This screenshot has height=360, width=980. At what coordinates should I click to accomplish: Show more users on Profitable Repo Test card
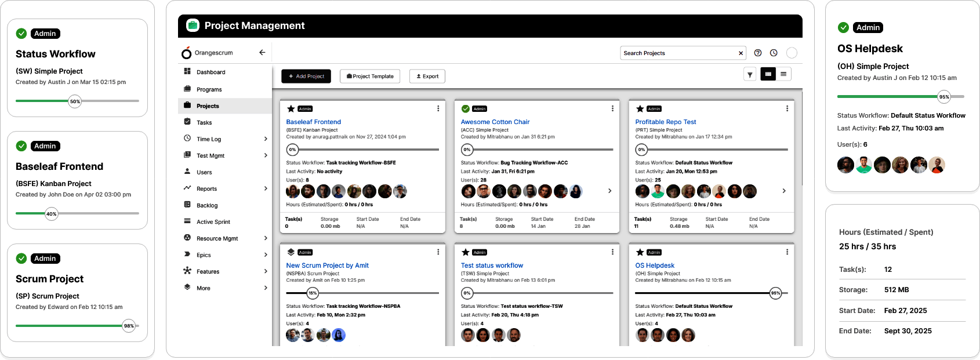pyautogui.click(x=784, y=191)
